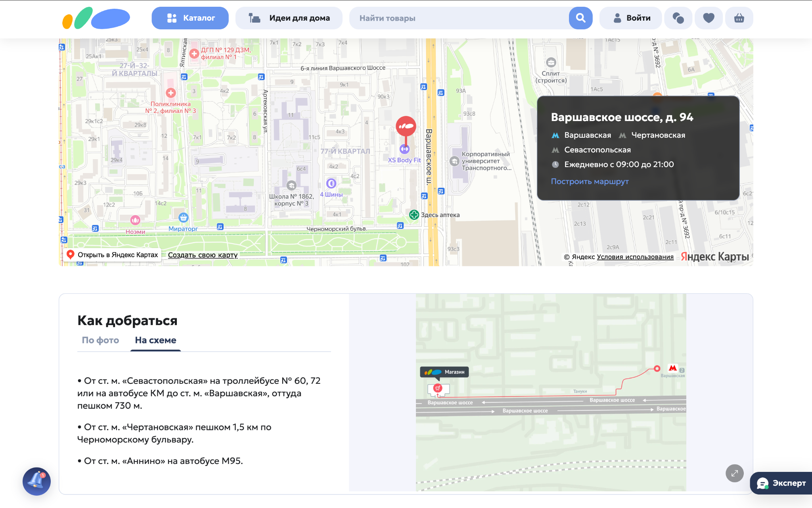Click directions text about Аннино
812x508 pixels.
[160, 461]
